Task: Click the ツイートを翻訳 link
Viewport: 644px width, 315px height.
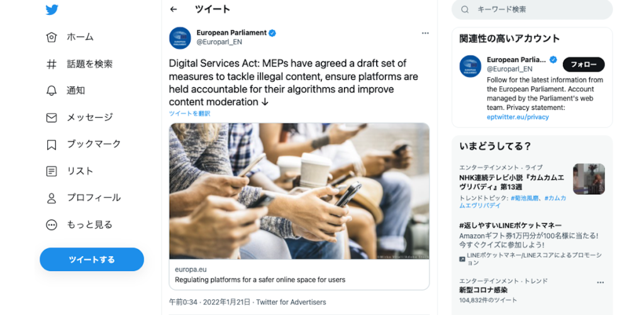Action: [189, 114]
